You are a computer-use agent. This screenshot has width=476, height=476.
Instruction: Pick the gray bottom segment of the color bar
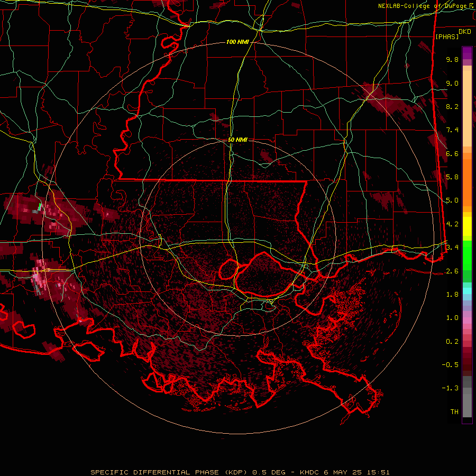coord(467,405)
